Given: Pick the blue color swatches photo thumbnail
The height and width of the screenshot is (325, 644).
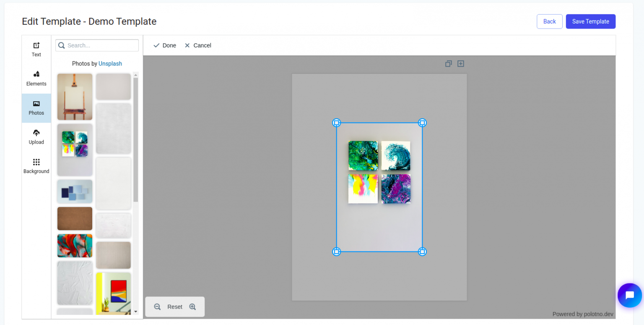Looking at the screenshot, I should 75,191.
